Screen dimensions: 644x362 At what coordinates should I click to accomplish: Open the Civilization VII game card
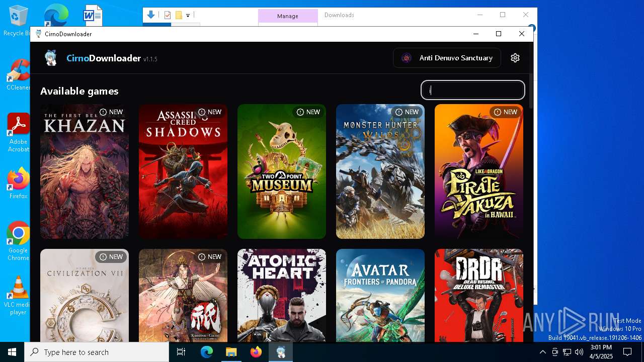click(85, 296)
